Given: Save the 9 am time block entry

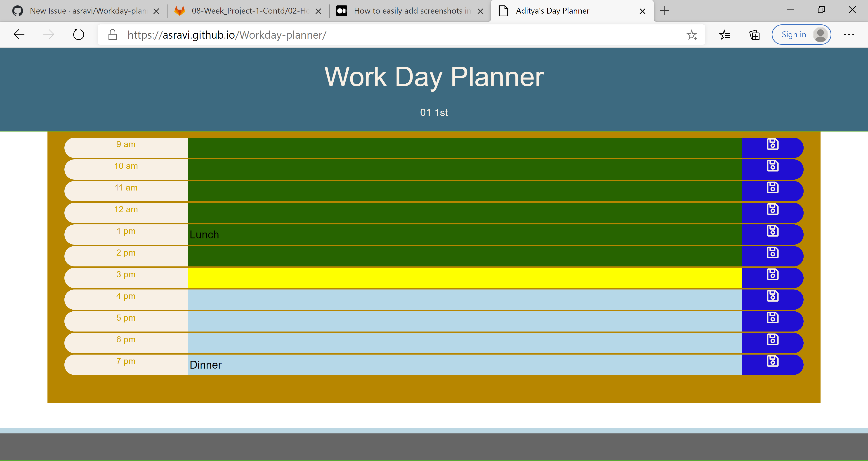Looking at the screenshot, I should tap(773, 144).
